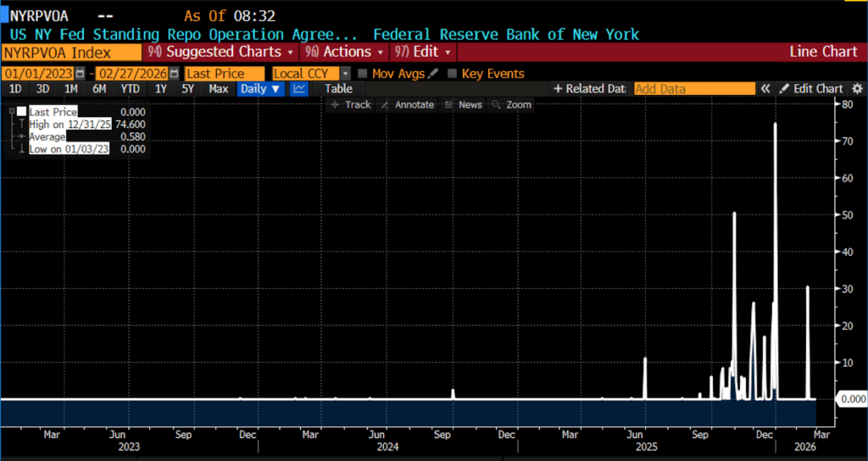Viewport: 868px width, 461px height.
Task: Expand the Local CCY dropdown
Action: pos(345,74)
